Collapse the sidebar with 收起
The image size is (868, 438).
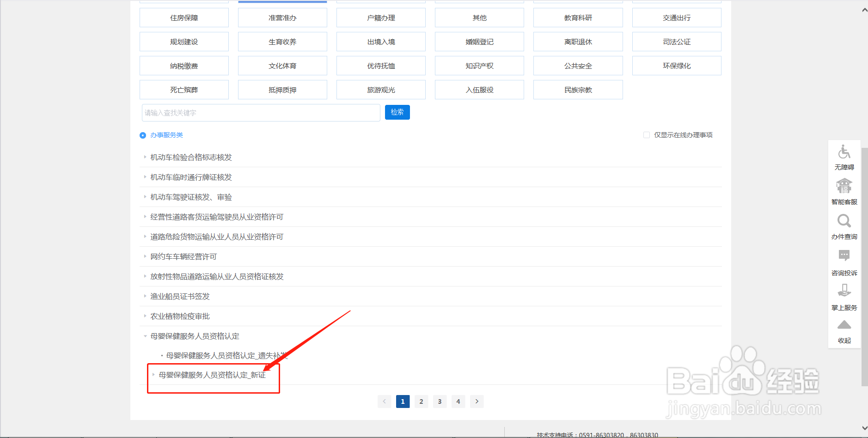pos(844,329)
